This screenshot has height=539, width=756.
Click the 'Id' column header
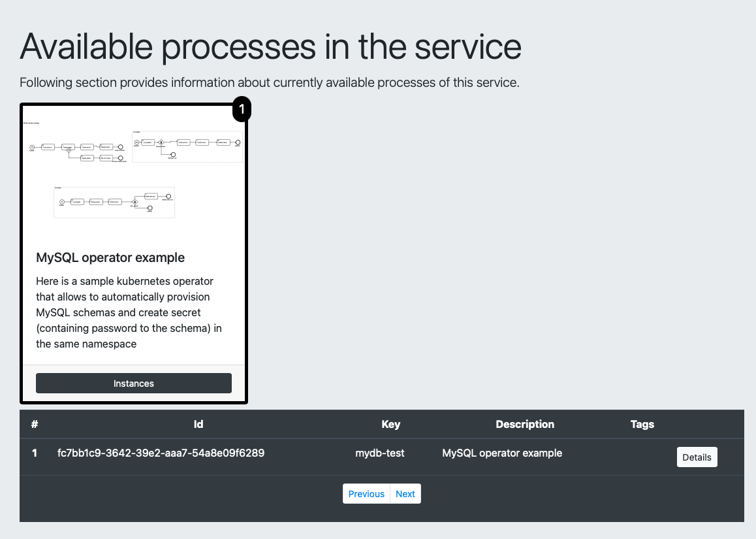click(198, 424)
